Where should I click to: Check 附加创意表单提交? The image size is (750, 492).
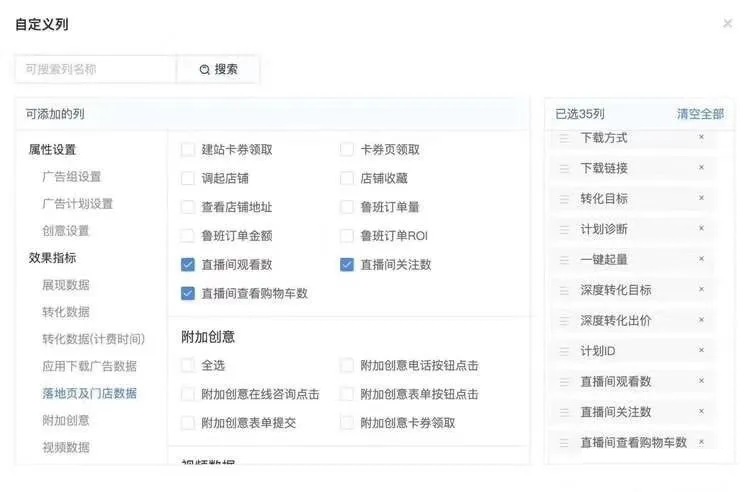188,423
